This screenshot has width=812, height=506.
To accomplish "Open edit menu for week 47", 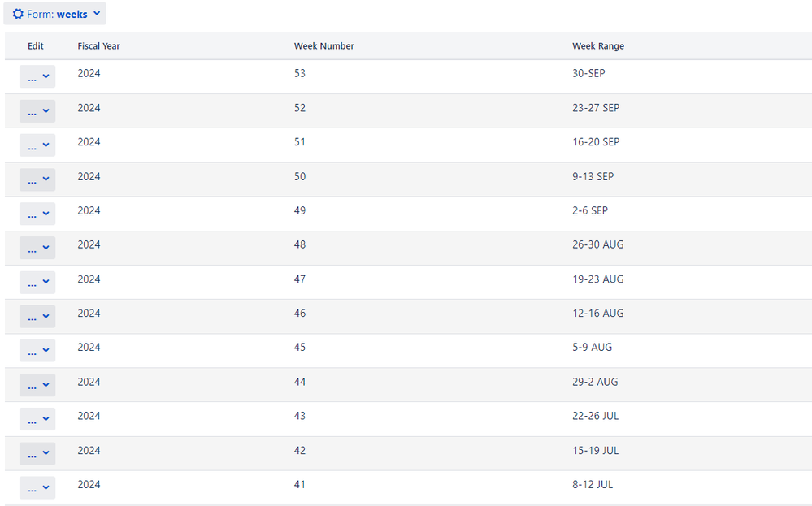I will [x=37, y=282].
